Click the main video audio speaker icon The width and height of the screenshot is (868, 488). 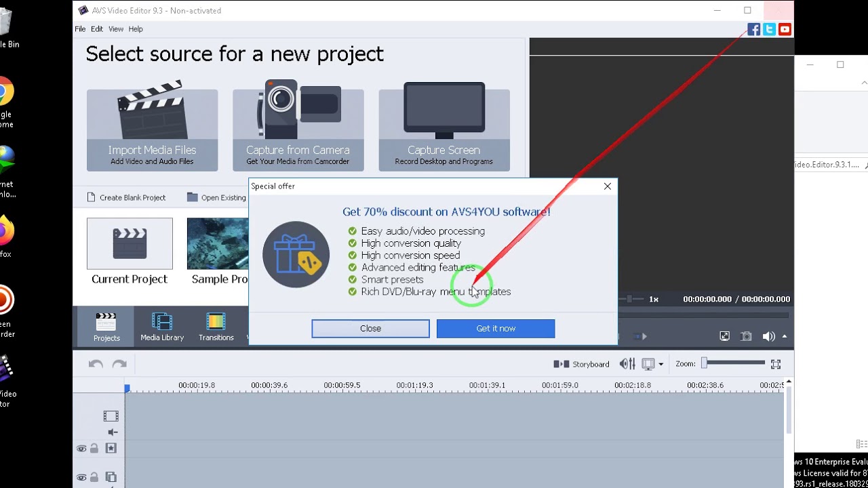[x=113, y=432]
